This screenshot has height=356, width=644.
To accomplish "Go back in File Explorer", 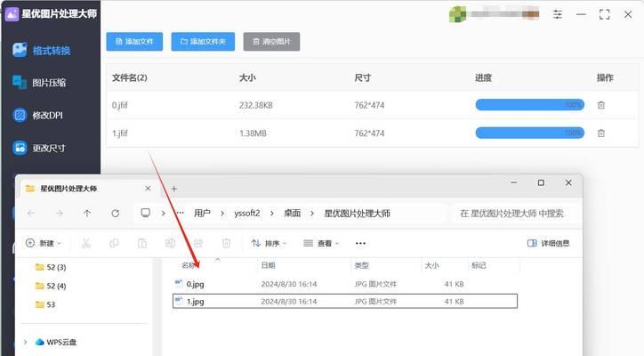I will point(31,213).
